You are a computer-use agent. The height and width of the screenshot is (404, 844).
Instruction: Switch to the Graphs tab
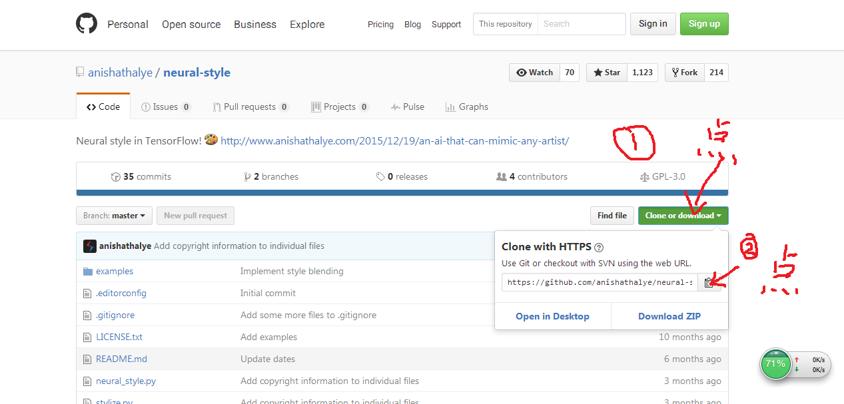click(467, 107)
